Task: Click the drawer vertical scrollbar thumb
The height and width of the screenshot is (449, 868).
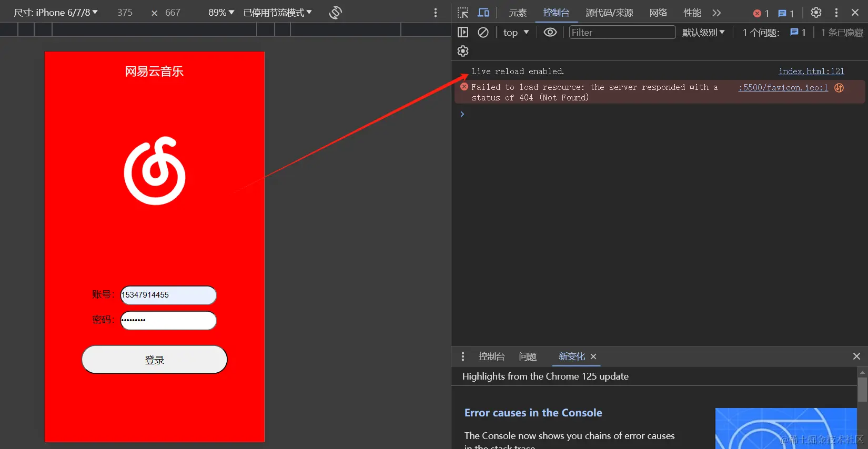Action: [x=862, y=390]
